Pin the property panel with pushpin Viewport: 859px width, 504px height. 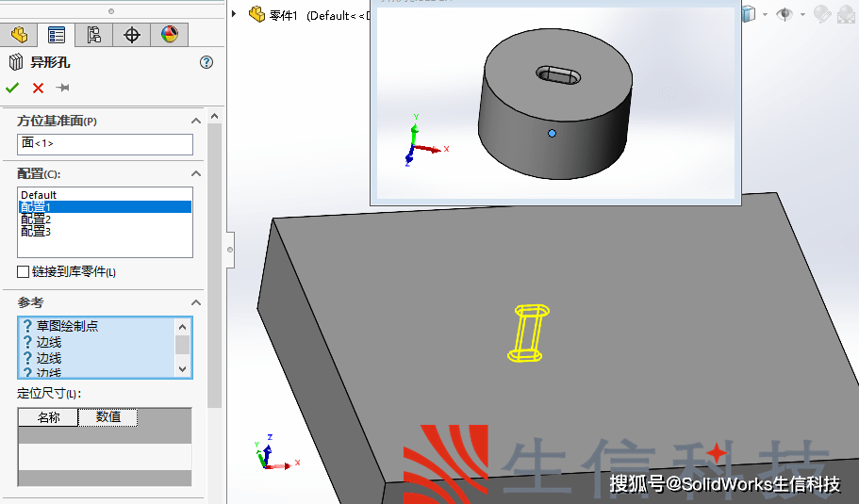point(63,88)
